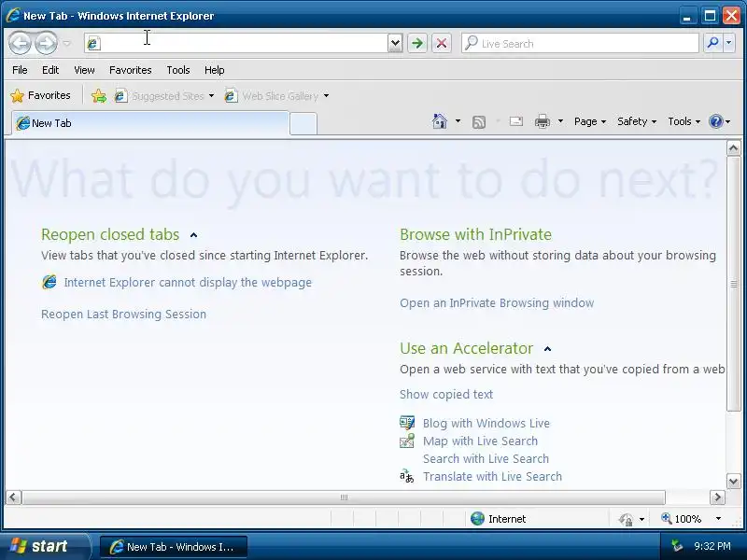Open the Tools menu in menu bar
This screenshot has height=560, width=747.
178,70
